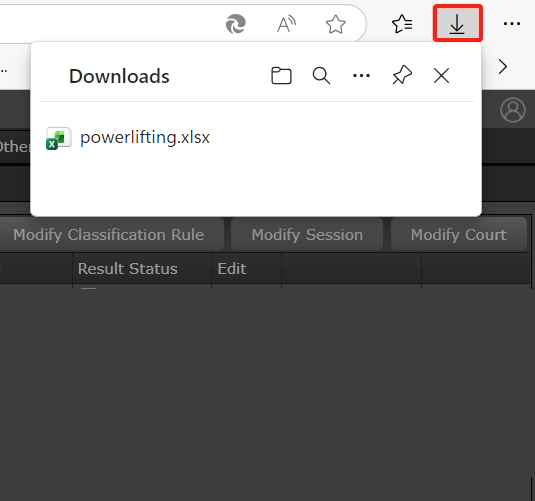The width and height of the screenshot is (535, 501).
Task: Click the Downloads panel title
Action: (x=119, y=76)
